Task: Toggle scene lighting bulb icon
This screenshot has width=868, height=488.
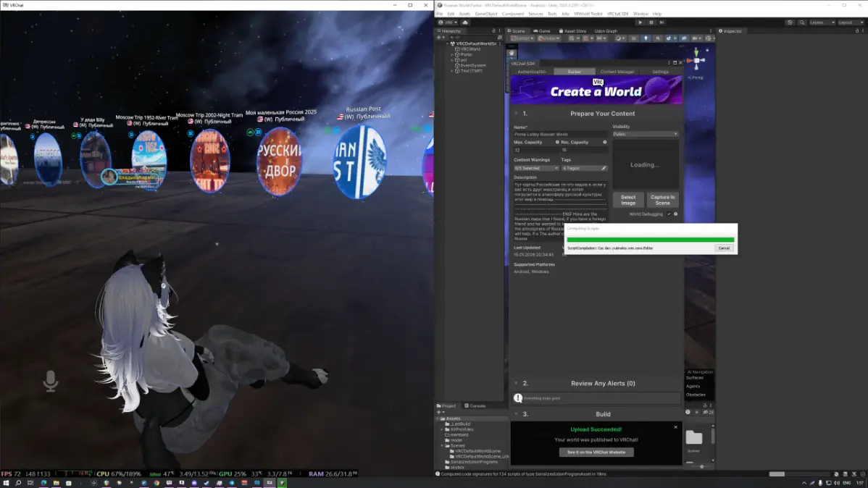Action: point(646,38)
